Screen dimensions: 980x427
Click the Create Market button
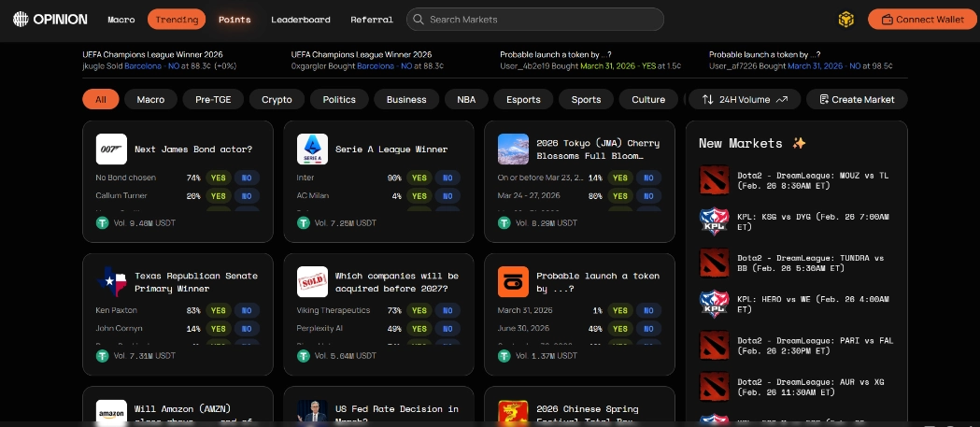(856, 99)
